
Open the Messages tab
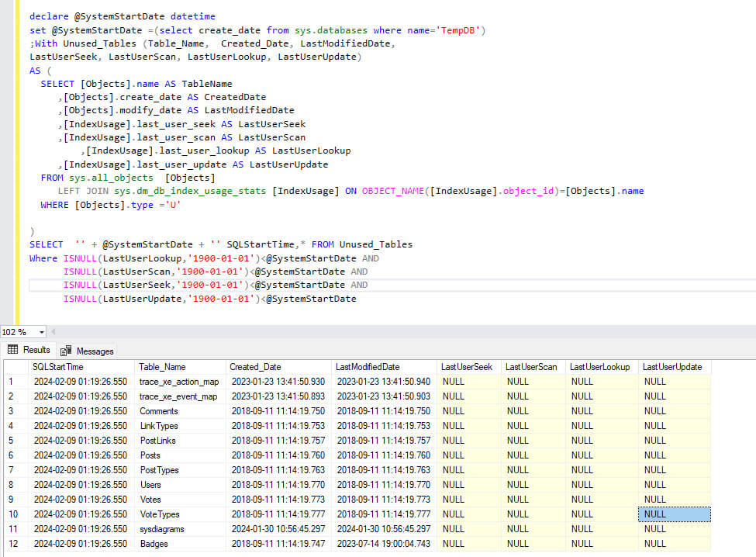tap(88, 351)
